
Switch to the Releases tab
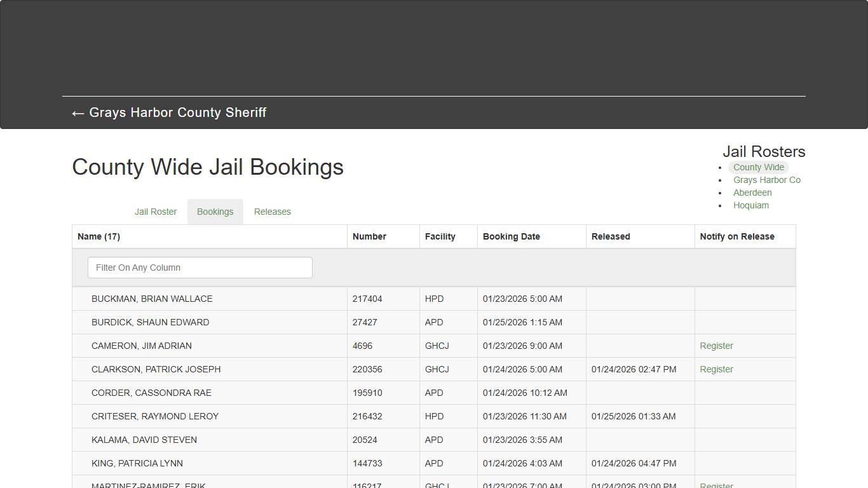[x=272, y=212]
